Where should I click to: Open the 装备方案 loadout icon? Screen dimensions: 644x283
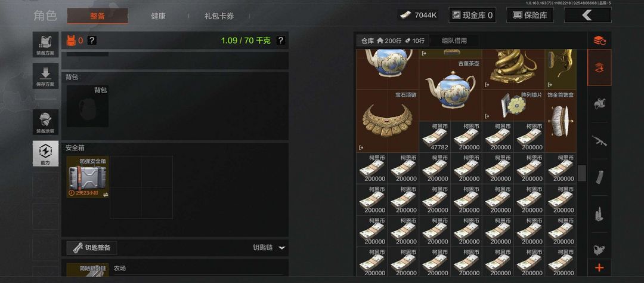pos(45,44)
